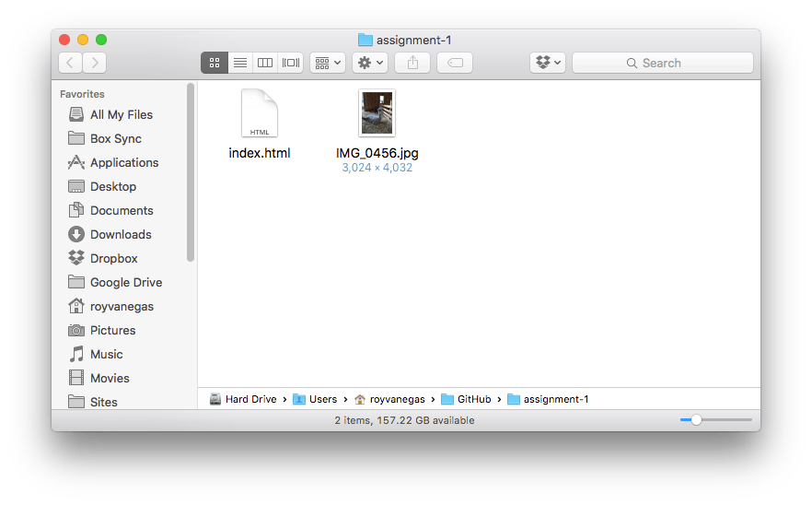Select the IMG_0456.jpg thumbnail
Viewport: 812px width, 505px height.
(x=377, y=113)
